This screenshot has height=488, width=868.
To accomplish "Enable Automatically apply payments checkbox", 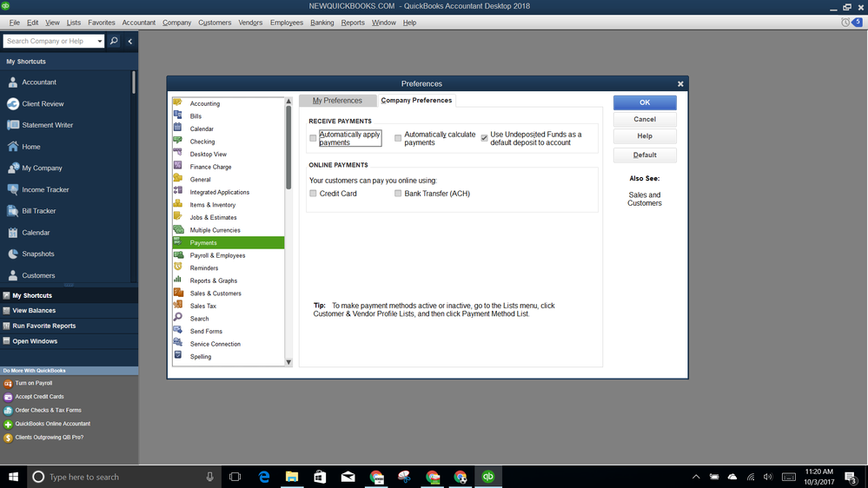I will click(x=313, y=138).
